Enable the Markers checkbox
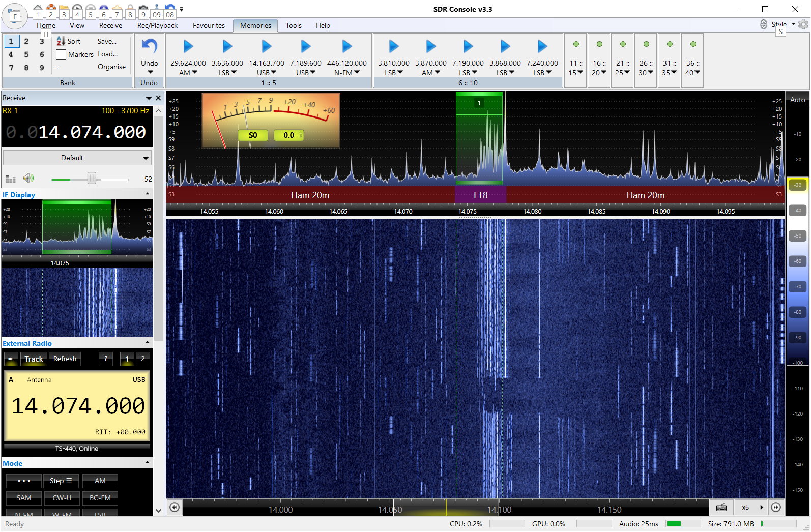 61,54
